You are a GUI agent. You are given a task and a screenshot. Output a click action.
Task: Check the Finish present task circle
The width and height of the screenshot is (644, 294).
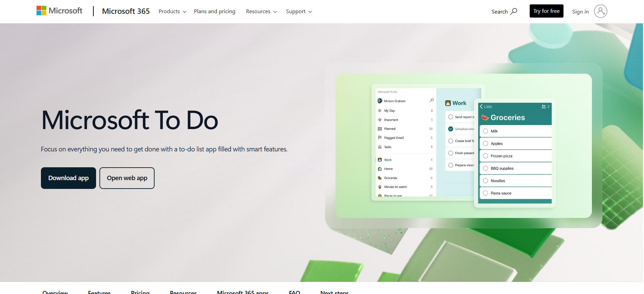pyautogui.click(x=451, y=153)
